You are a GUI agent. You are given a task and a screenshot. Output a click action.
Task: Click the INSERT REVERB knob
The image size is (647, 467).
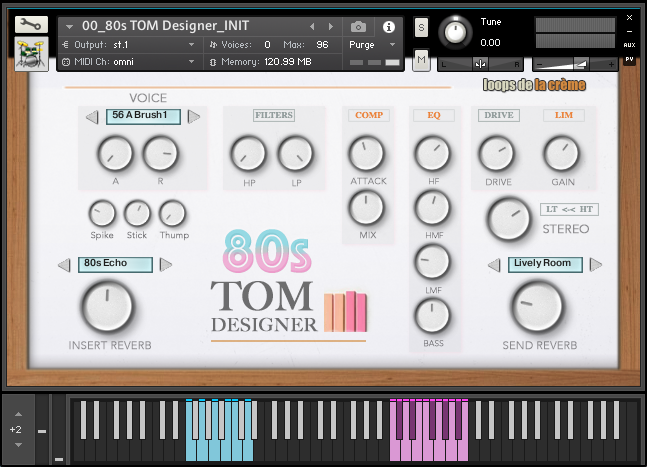(x=108, y=307)
